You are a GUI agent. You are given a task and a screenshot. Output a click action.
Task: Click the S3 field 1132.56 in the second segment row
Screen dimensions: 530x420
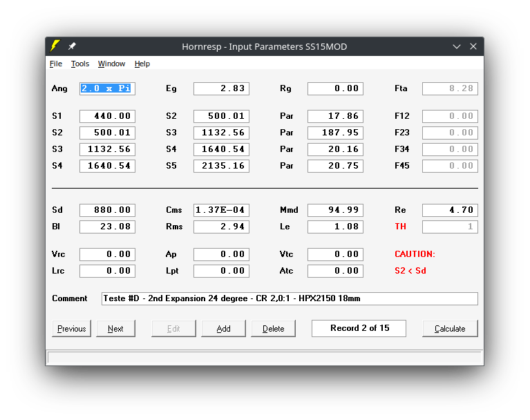[x=221, y=133]
